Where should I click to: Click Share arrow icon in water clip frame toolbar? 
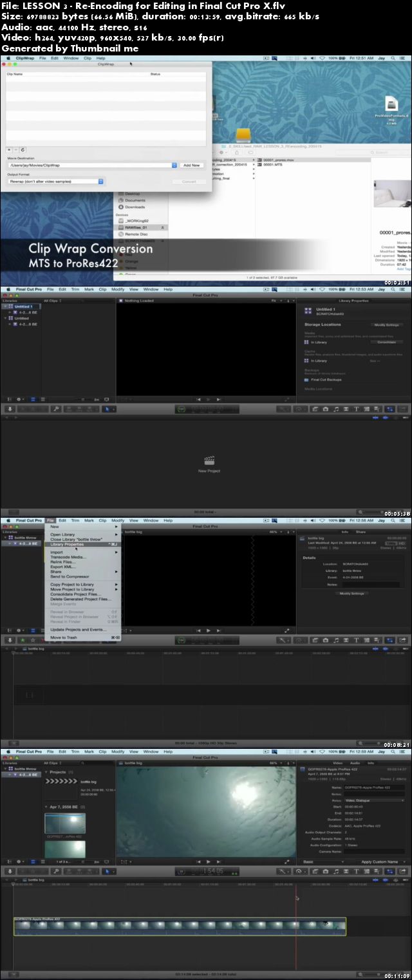click(402, 871)
